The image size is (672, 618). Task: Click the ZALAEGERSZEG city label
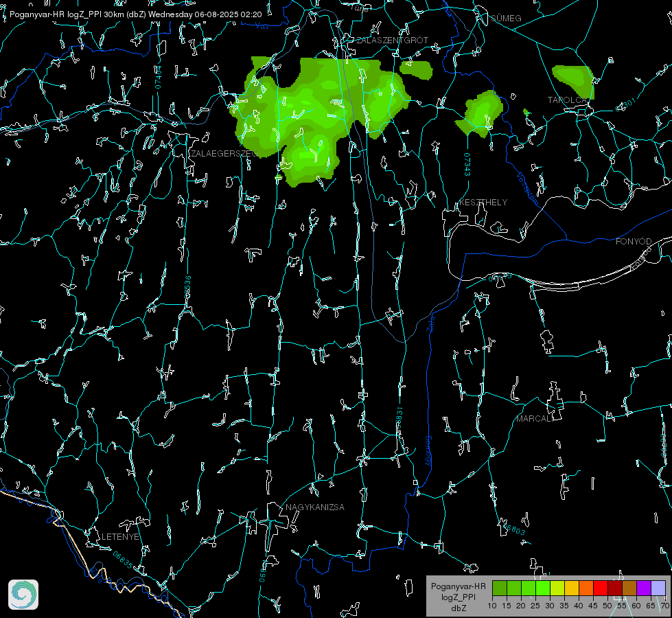[x=224, y=154]
